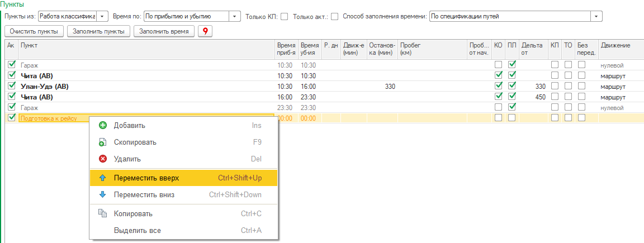Click the Копировать clipboard icon
Screen dimensions: 644x243
[x=102, y=213]
